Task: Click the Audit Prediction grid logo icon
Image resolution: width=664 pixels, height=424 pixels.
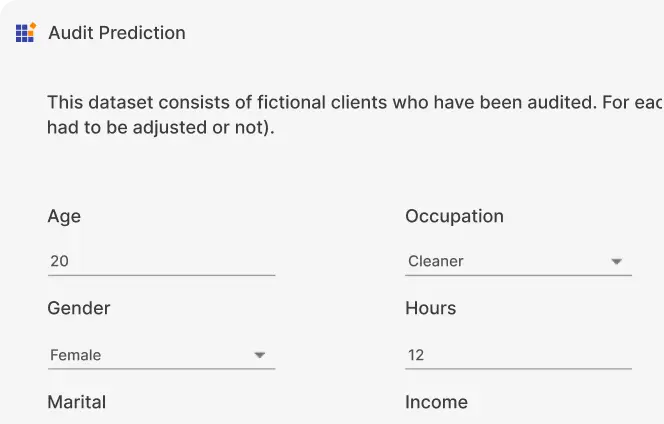Action: pyautogui.click(x=26, y=33)
